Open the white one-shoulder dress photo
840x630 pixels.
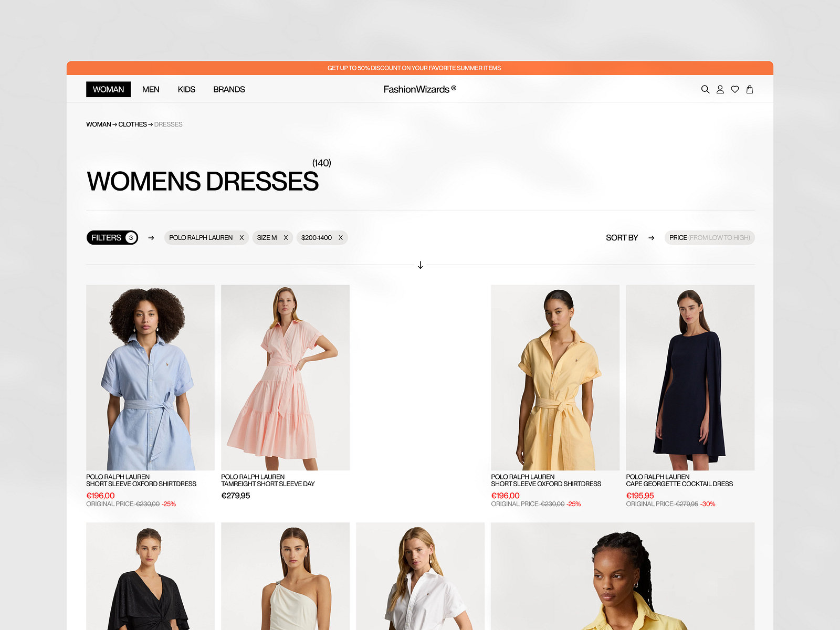285,576
